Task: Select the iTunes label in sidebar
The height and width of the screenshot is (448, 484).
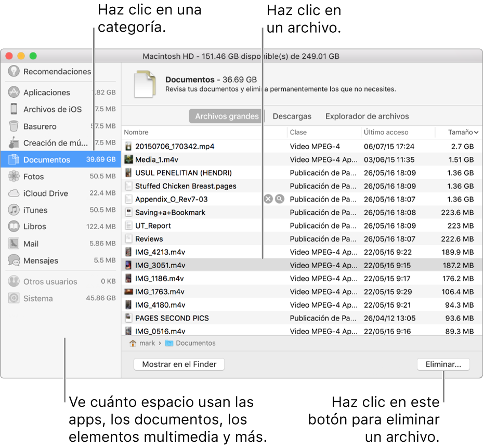Action: click(x=35, y=210)
